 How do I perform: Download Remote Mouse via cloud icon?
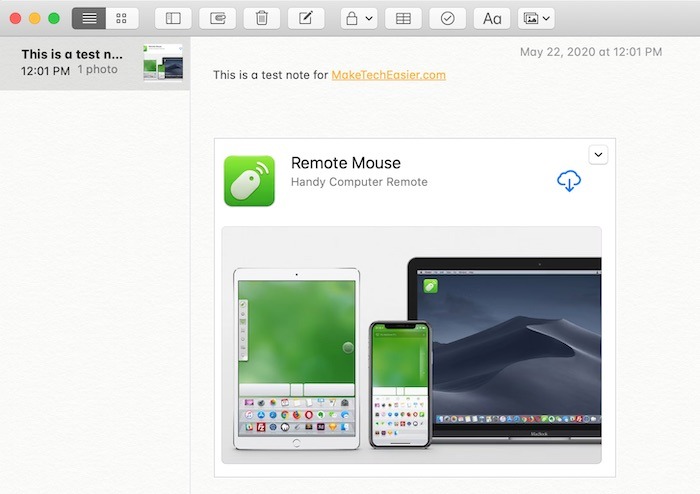point(569,181)
